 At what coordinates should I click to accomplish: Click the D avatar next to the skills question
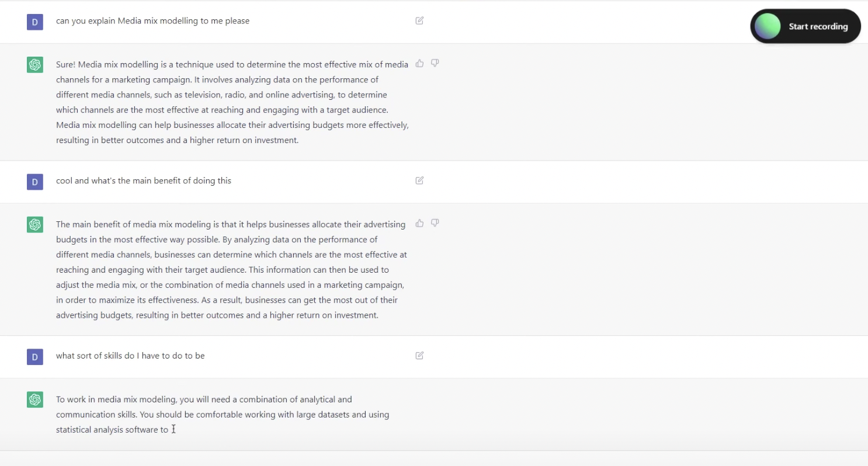point(34,356)
